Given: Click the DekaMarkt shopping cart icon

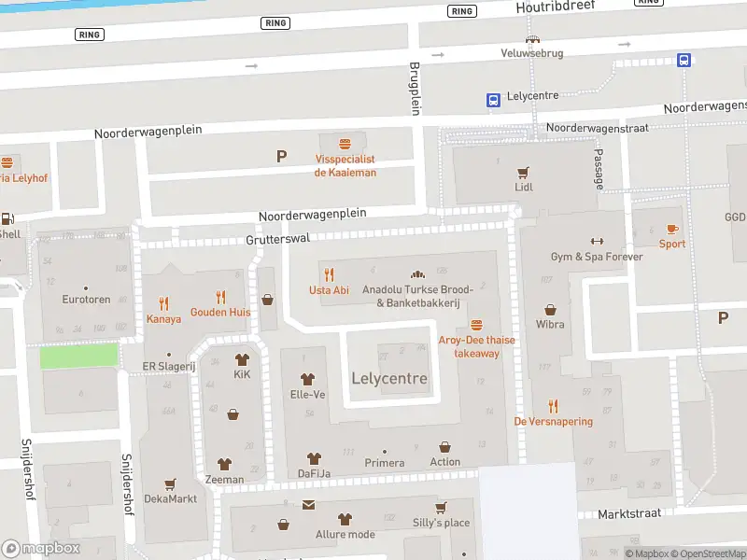Looking at the screenshot, I should click(170, 483).
